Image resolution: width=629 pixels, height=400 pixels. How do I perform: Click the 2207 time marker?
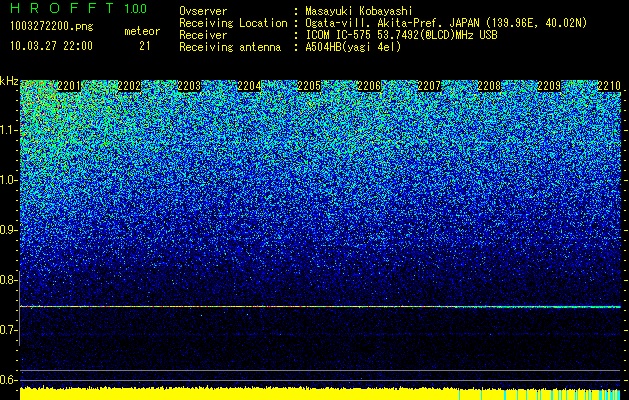click(429, 86)
